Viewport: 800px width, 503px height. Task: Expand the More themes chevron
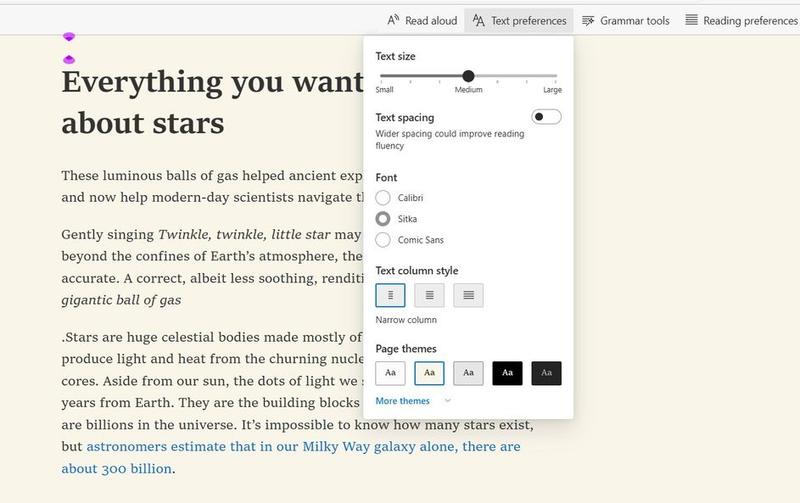tap(447, 401)
